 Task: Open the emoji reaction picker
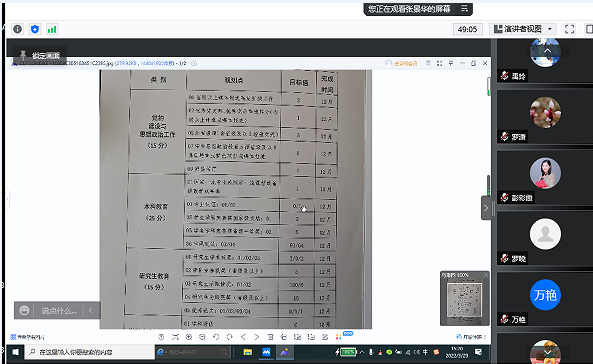(24, 311)
